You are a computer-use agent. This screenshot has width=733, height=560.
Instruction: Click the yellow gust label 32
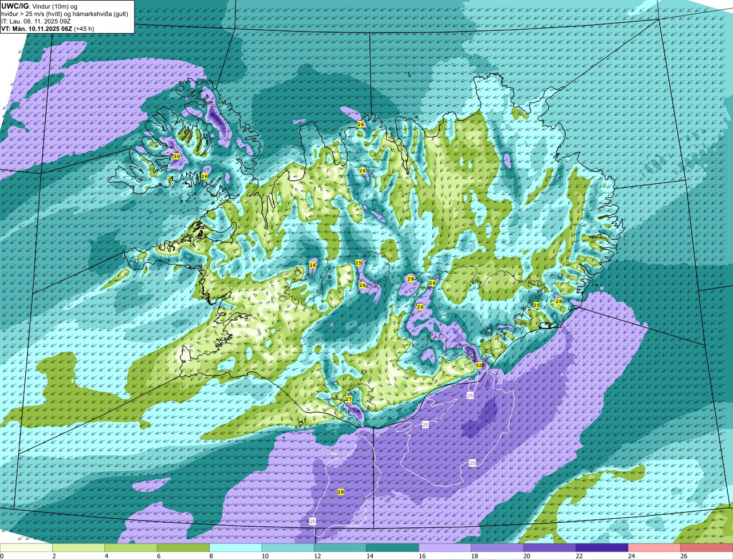pyautogui.click(x=478, y=365)
